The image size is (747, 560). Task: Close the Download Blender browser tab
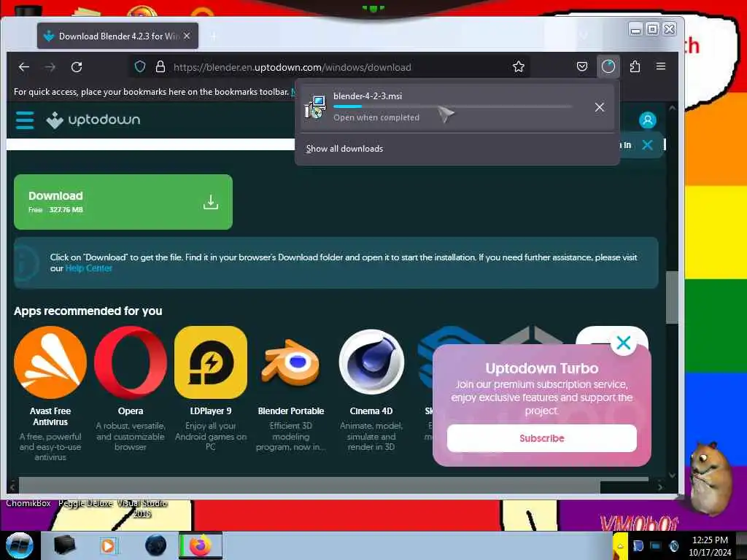187,36
